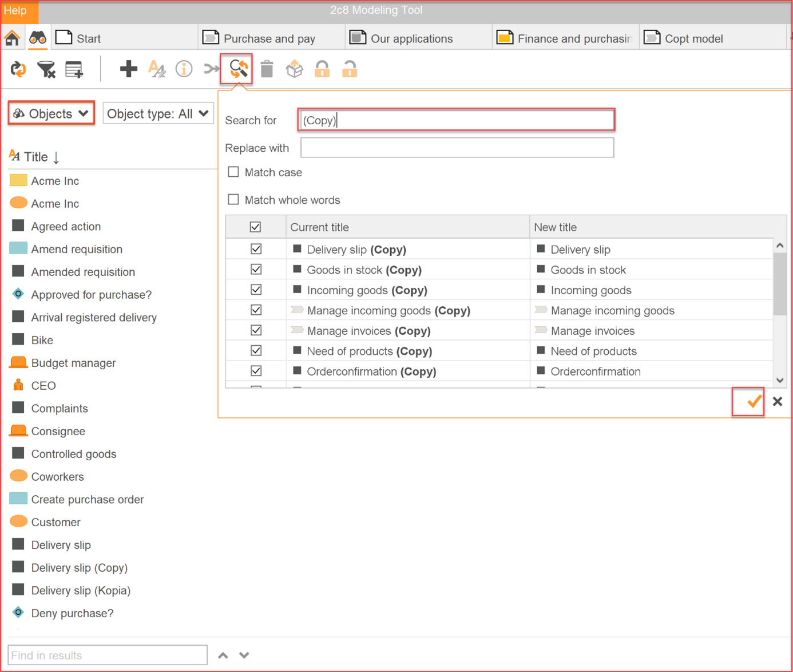Viewport: 793px width, 672px height.
Task: Toggle the Match whole words checkbox
Action: point(233,200)
